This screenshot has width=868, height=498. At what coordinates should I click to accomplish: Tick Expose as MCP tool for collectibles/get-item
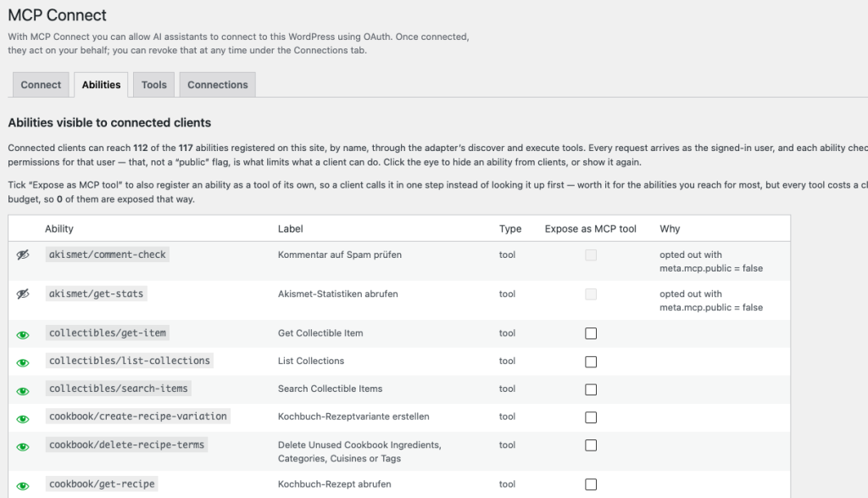point(591,333)
